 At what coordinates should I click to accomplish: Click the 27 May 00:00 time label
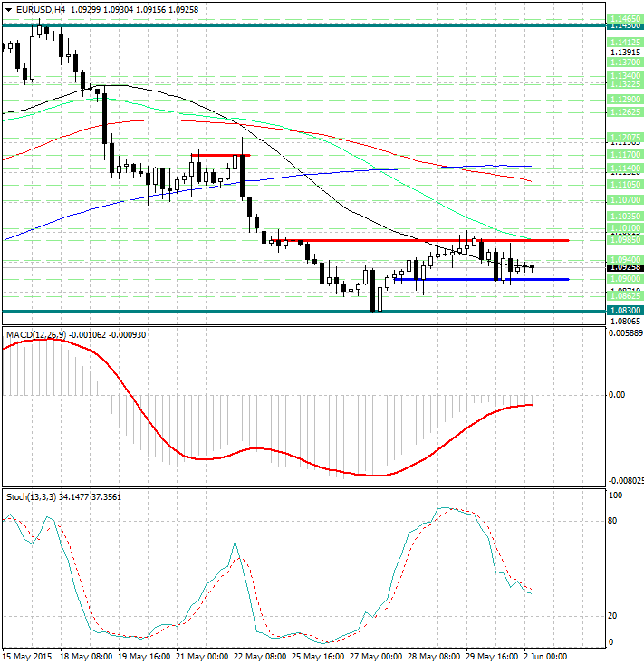pos(378,655)
